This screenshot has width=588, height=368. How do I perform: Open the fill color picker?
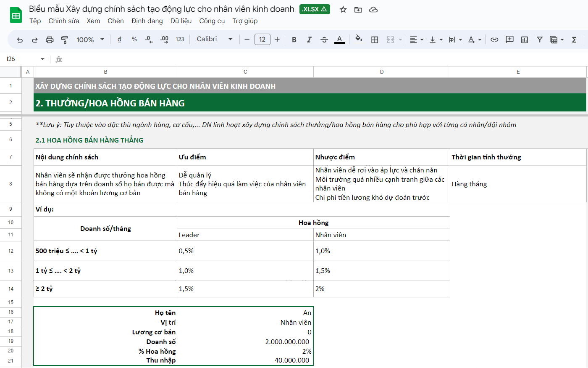(359, 39)
